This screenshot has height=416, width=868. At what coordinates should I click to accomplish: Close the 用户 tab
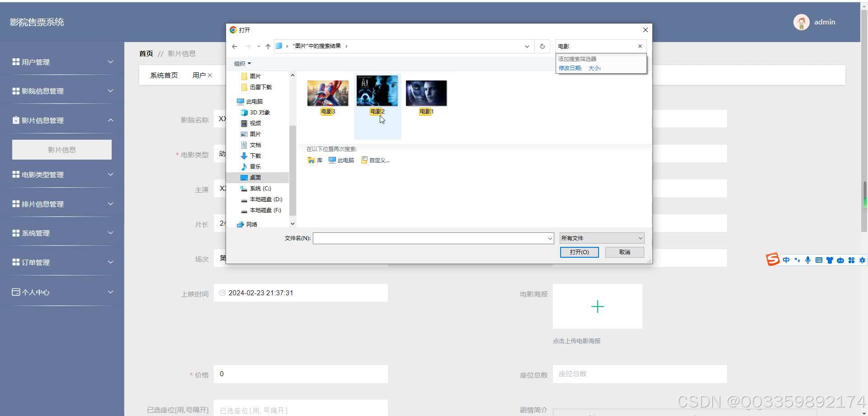(x=210, y=75)
